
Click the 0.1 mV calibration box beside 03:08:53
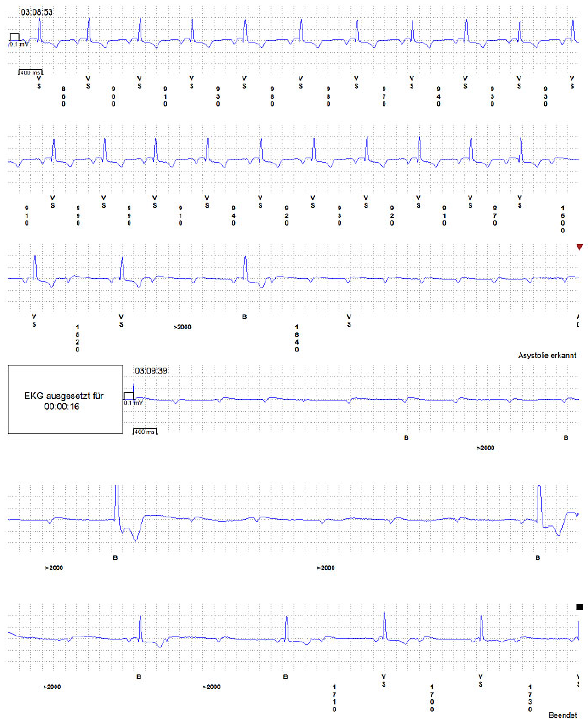(14, 37)
